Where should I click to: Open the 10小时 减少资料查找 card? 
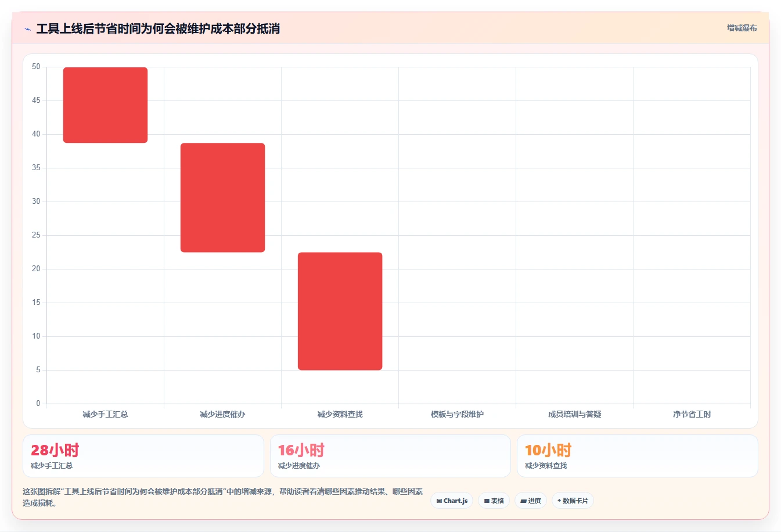(638, 456)
